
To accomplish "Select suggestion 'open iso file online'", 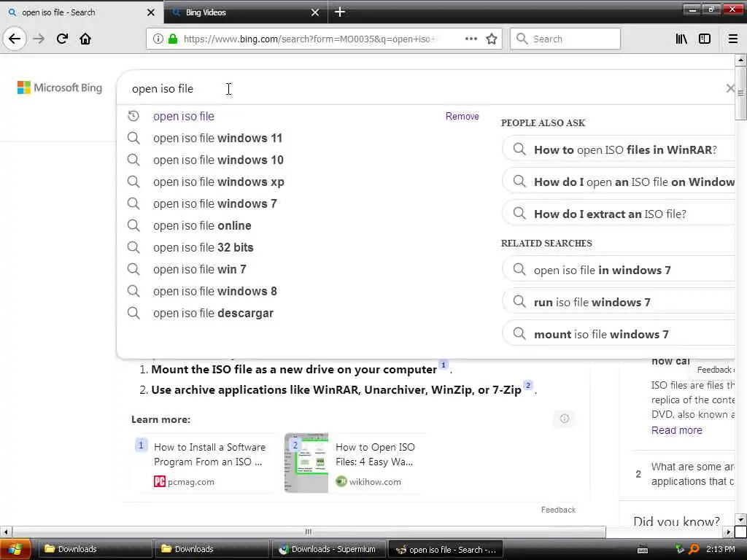I will pyautogui.click(x=202, y=226).
